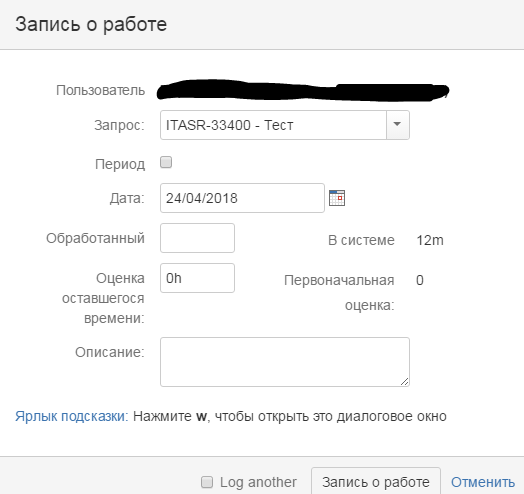Focus the Дата field with 24/04/2018
524x494 pixels.
coord(242,198)
